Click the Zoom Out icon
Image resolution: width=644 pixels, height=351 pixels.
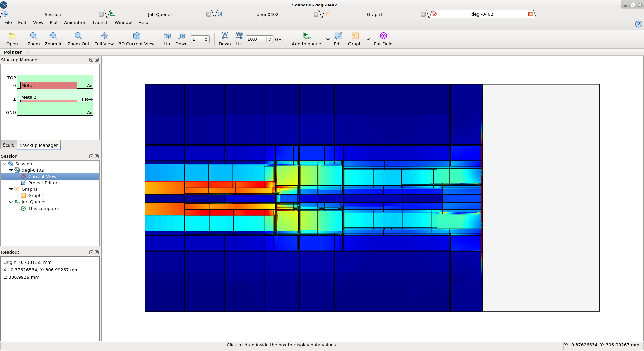(78, 36)
